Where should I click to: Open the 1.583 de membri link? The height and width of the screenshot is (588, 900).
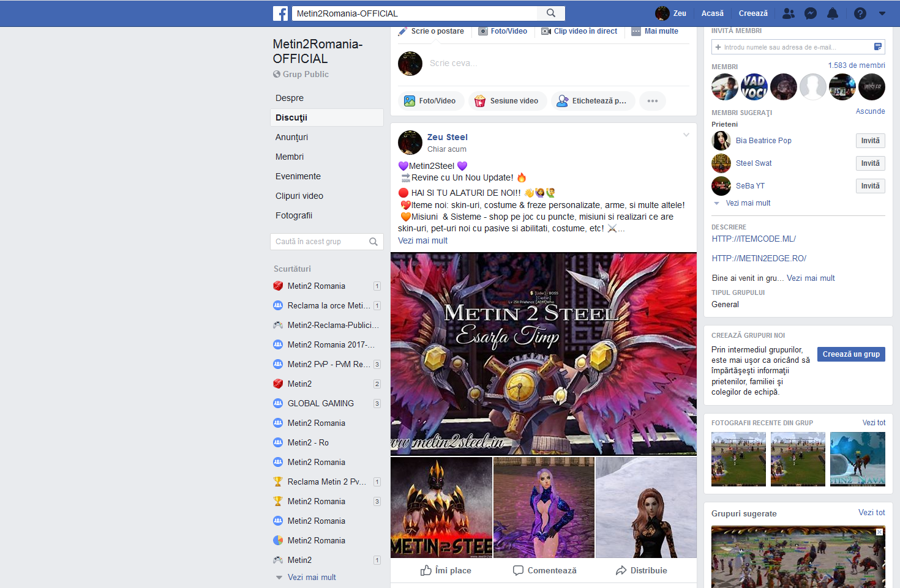pyautogui.click(x=857, y=65)
